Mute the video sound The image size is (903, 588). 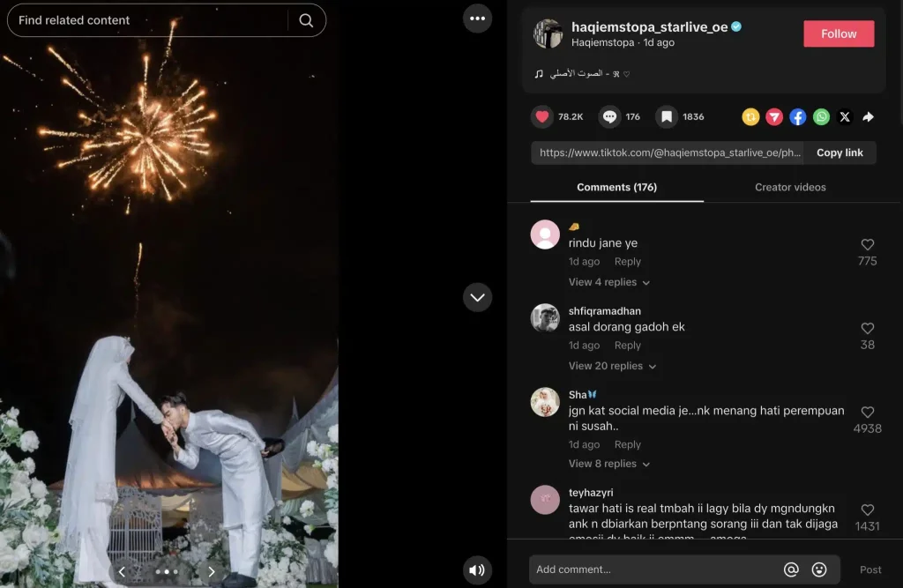477,569
